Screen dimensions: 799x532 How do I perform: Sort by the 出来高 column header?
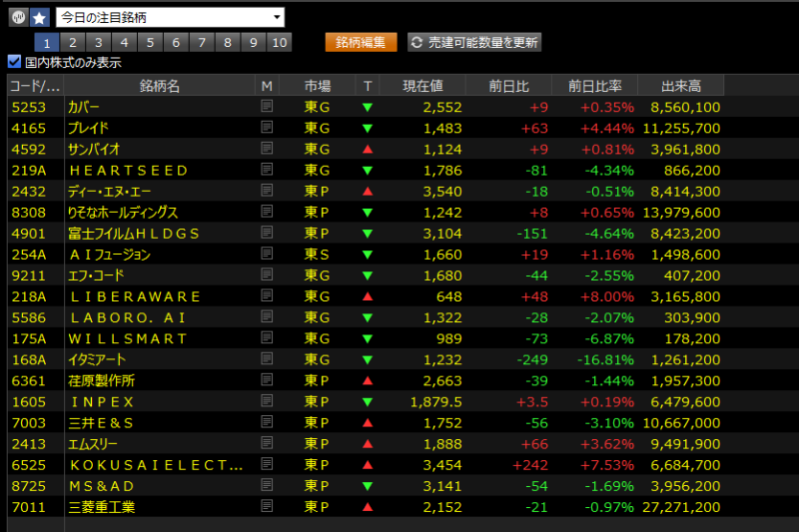(681, 86)
